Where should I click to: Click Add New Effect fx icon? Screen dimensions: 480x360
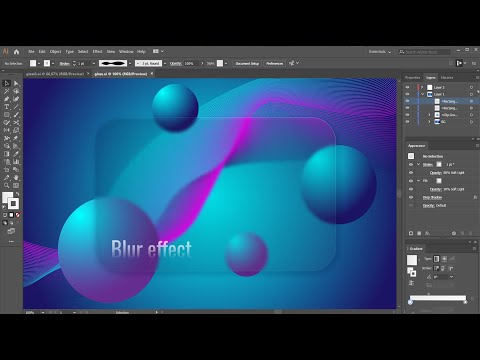[427, 233]
